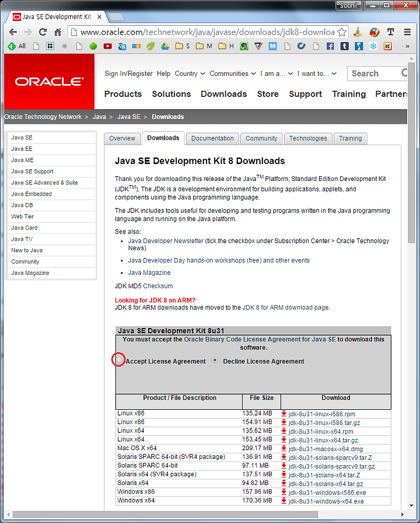Open the blue M bookmark icon
The height and width of the screenshot is (523, 420).
tap(272, 46)
